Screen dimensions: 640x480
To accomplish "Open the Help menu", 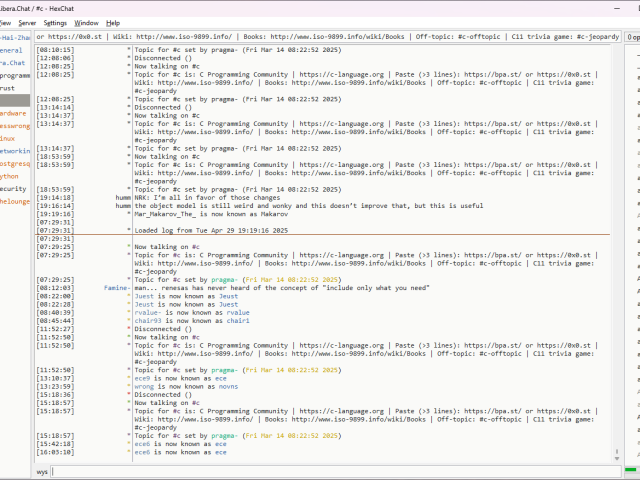I will click(x=113, y=22).
